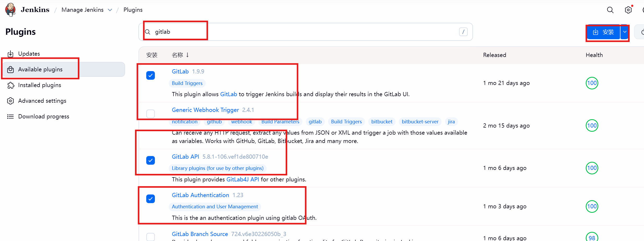Click the Updates download icon
The width and height of the screenshot is (644, 241).
pos(10,54)
